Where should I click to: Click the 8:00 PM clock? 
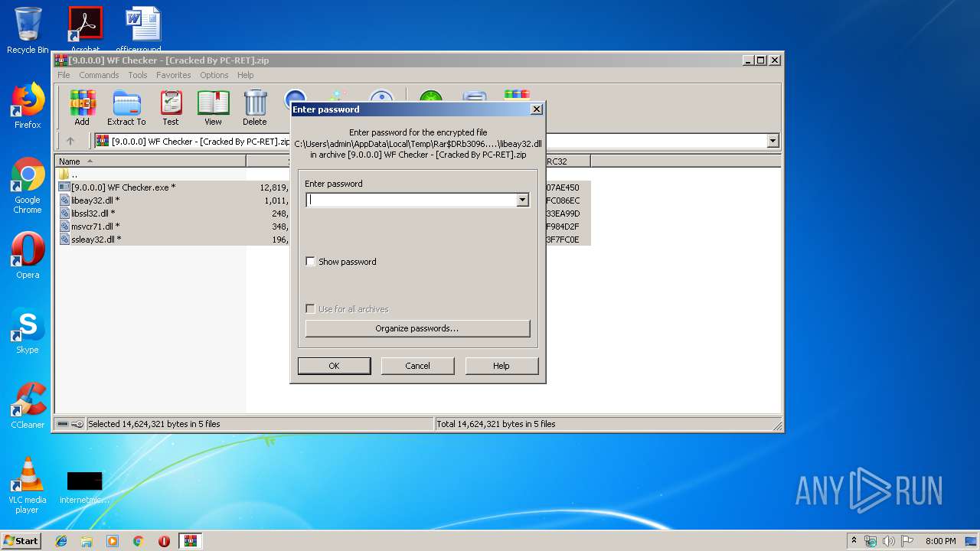pyautogui.click(x=940, y=541)
